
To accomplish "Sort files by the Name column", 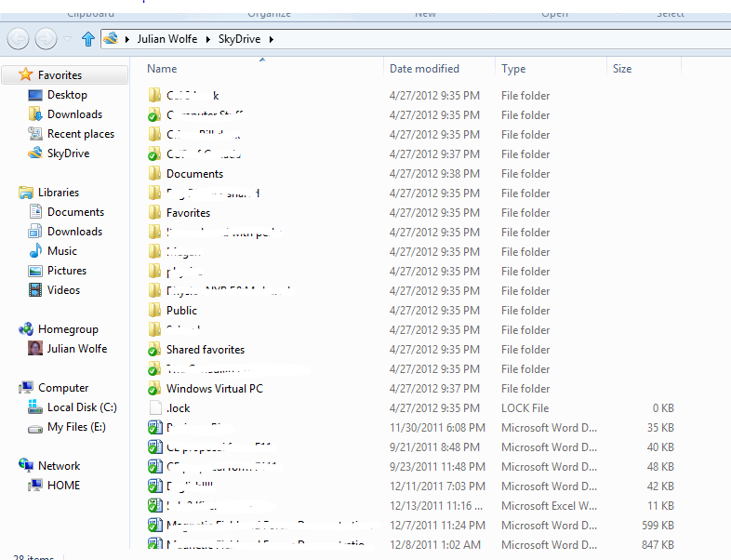I will (x=162, y=69).
